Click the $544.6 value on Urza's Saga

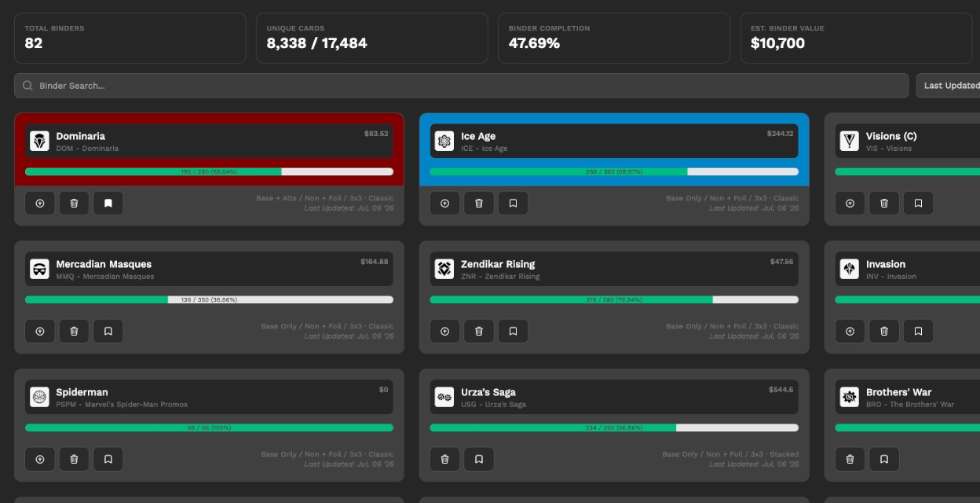pyautogui.click(x=781, y=390)
